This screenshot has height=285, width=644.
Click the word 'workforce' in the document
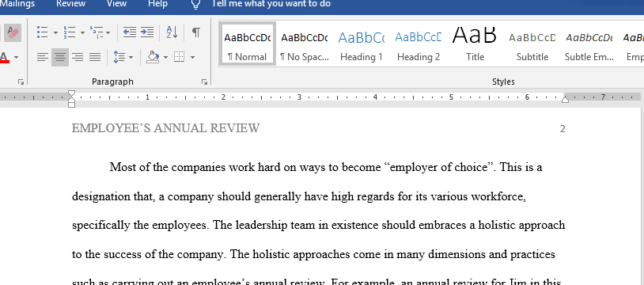pos(498,196)
